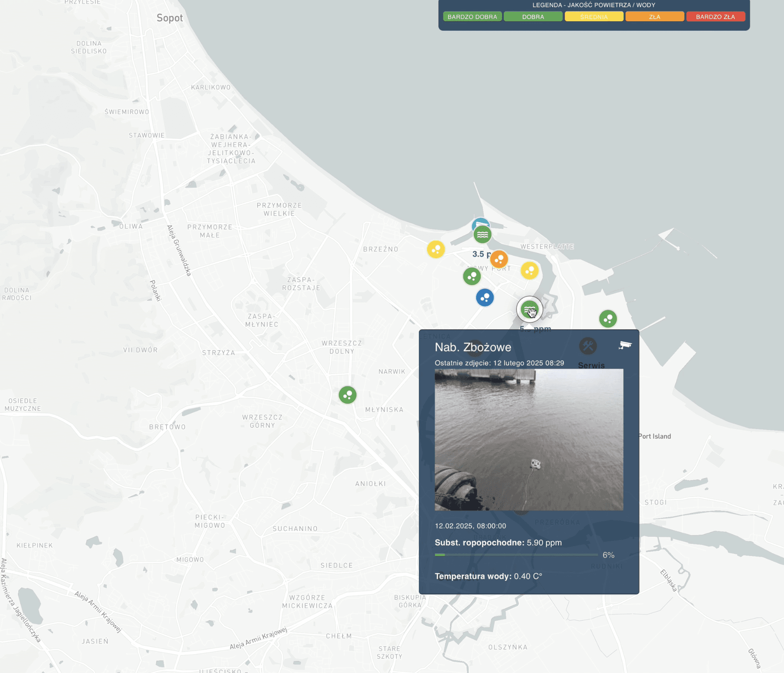Click the 'ZASPA-ROZSTAJE' district label
The height and width of the screenshot is (673, 784).
coord(301,283)
